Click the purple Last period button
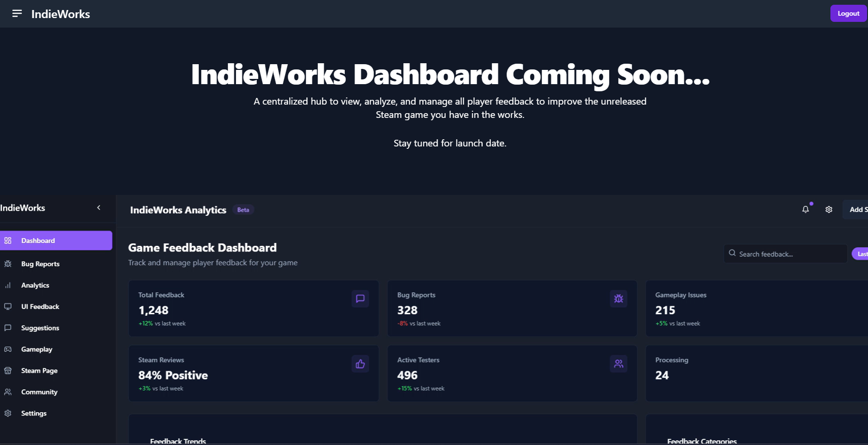Viewport: 868px width, 445px height. [860, 254]
